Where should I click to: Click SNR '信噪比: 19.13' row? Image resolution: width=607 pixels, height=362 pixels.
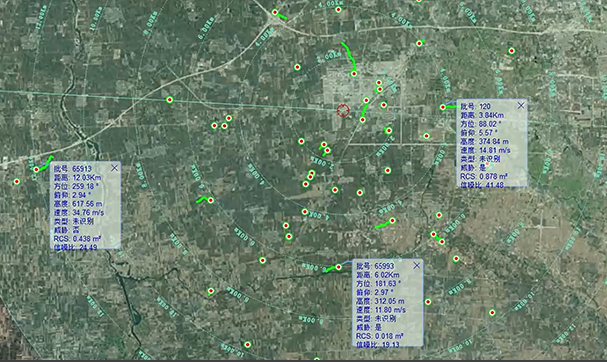tap(378, 344)
